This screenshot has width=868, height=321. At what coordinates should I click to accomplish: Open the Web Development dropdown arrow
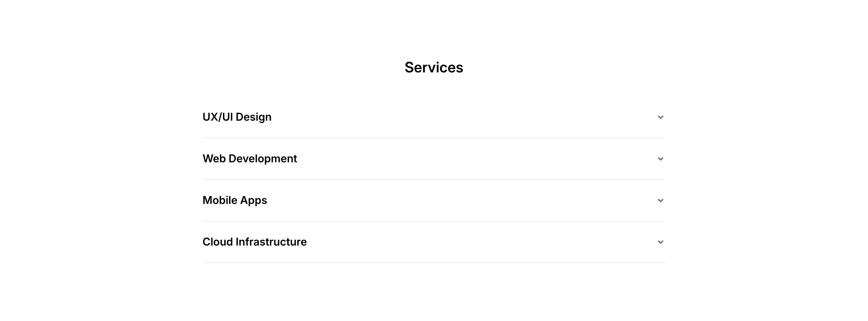660,159
